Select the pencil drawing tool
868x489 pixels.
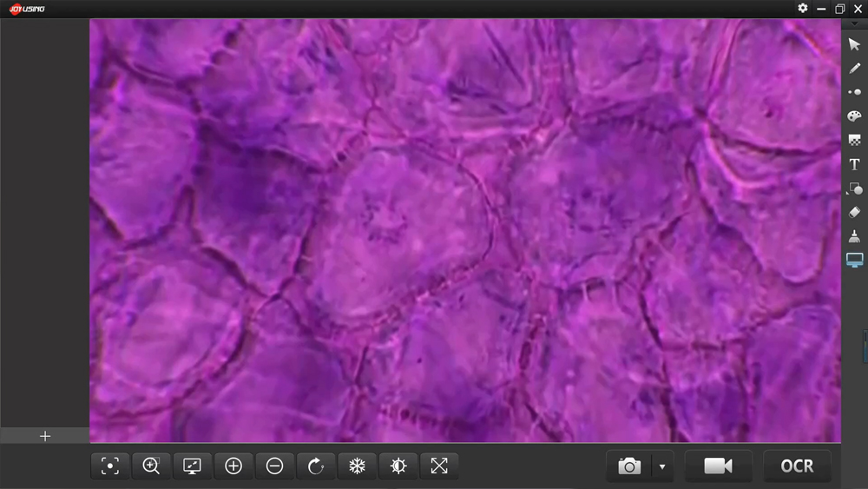point(854,69)
